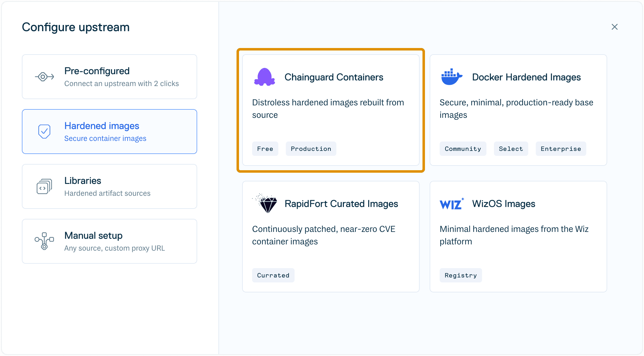This screenshot has height=356, width=644.
Task: Click the Docker whale logo
Action: click(x=451, y=77)
